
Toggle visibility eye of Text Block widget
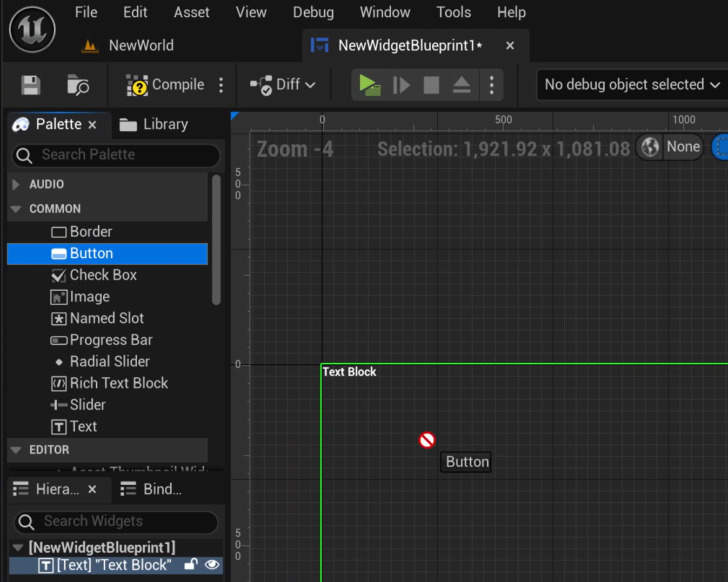pyautogui.click(x=212, y=565)
